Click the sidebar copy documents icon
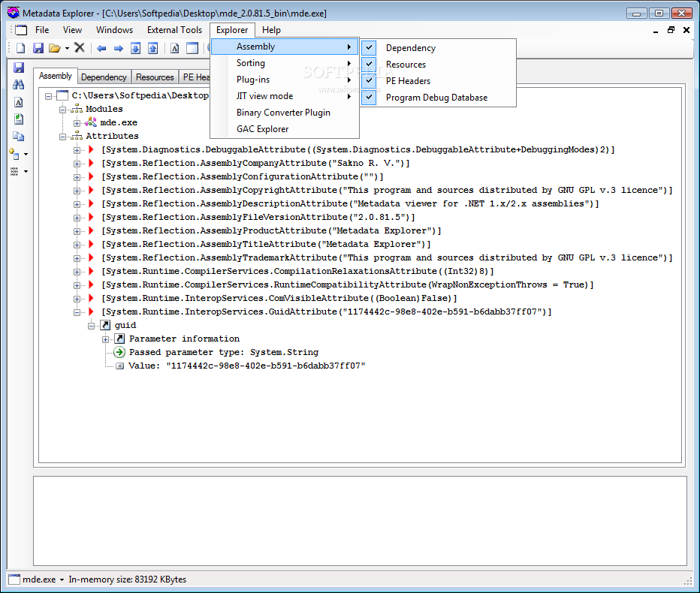Screen dimensions: 700x593 pos(18,136)
